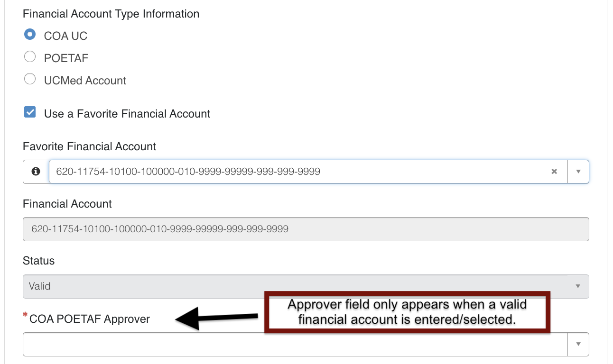Clear the selected favorite account with the x
Viewport: 613px width, 364px height.
[554, 172]
